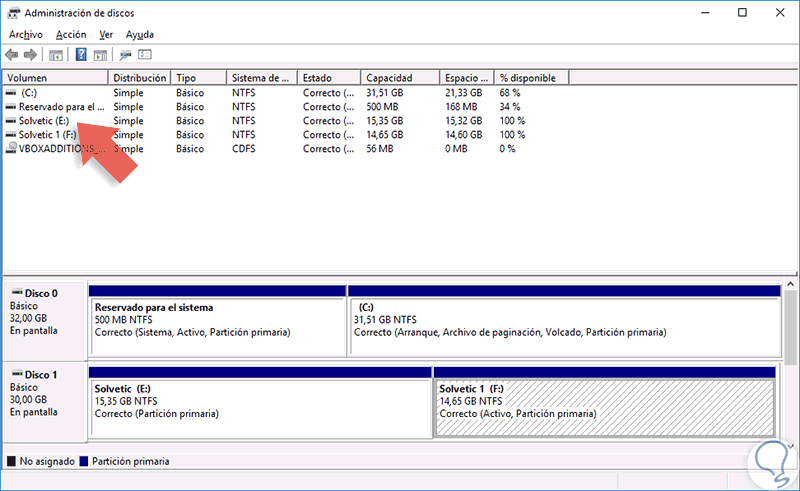Open the Acción menu

coord(71,35)
